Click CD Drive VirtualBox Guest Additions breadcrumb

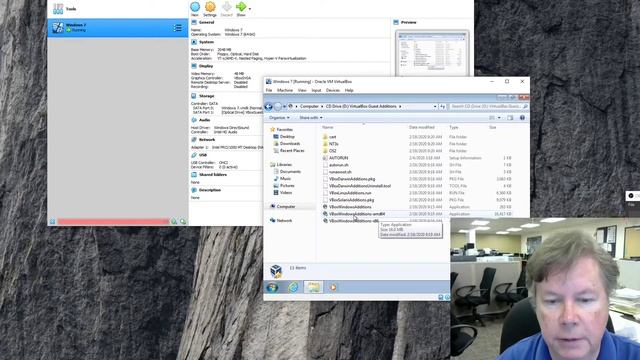tap(361, 107)
